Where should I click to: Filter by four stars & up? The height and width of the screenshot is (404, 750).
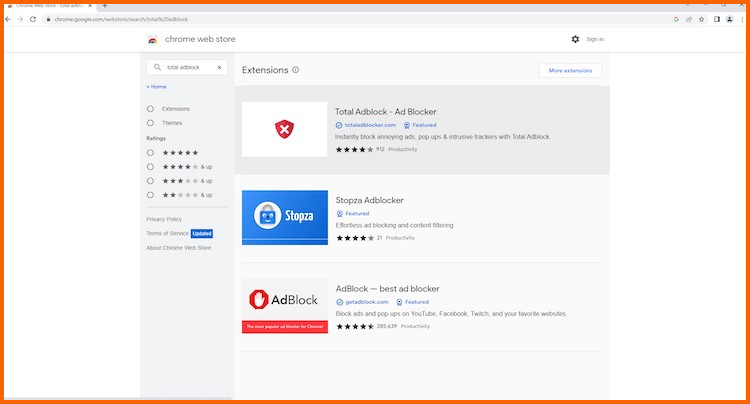point(150,167)
